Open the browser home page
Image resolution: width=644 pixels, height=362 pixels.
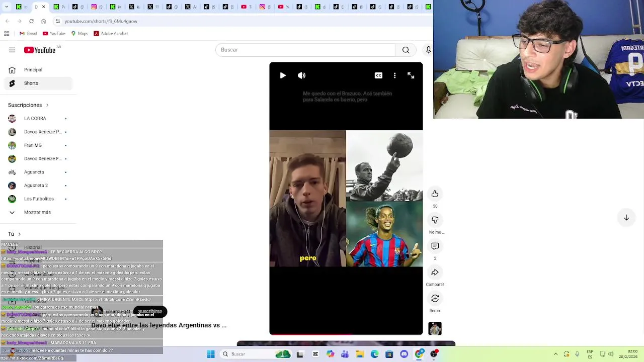point(43,21)
